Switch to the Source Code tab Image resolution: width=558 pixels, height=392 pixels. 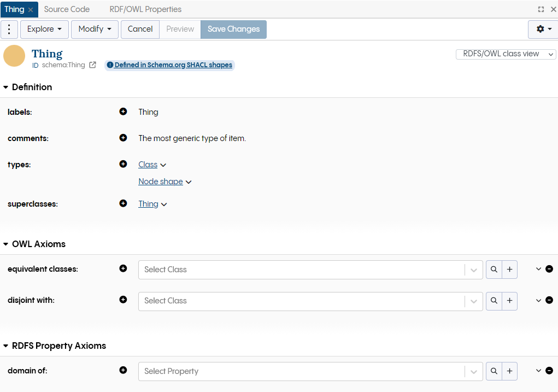67,9
